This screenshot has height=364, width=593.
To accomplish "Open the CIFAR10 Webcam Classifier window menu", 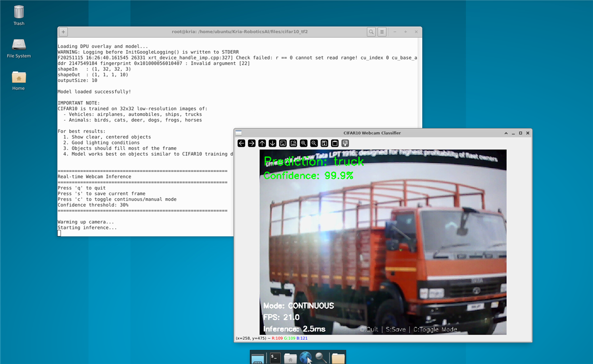I will [x=239, y=133].
